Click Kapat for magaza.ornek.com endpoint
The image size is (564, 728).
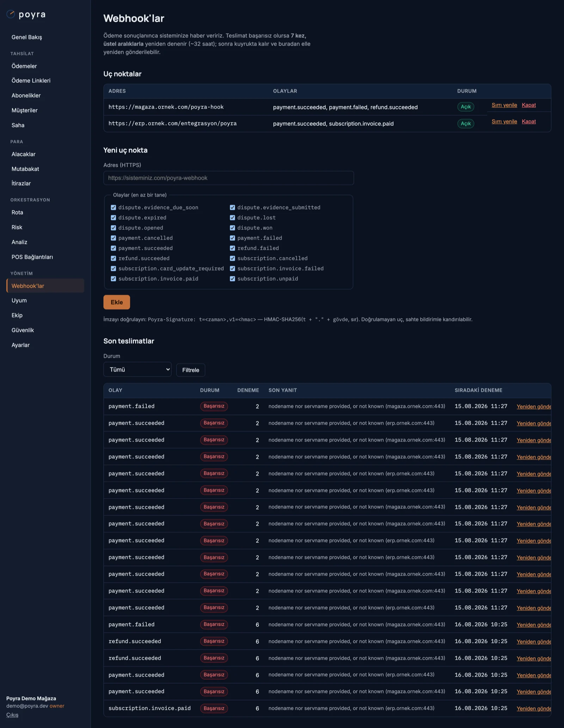(x=529, y=105)
